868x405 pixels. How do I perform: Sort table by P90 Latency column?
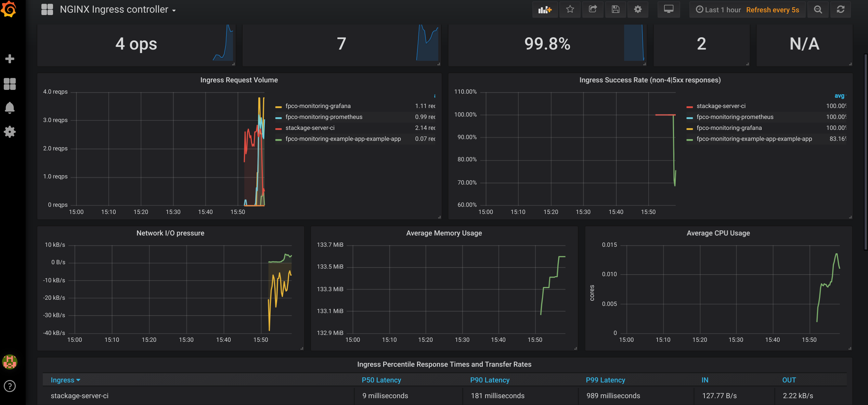[490, 380]
